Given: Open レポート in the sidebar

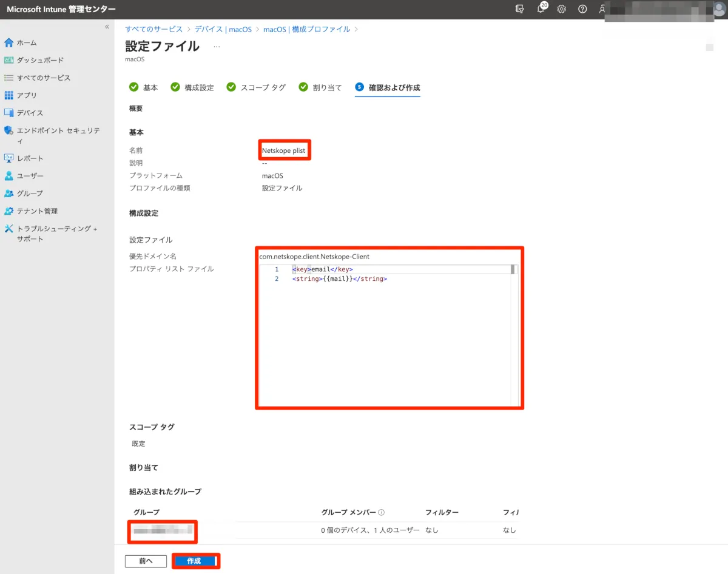Looking at the screenshot, I should [x=30, y=158].
